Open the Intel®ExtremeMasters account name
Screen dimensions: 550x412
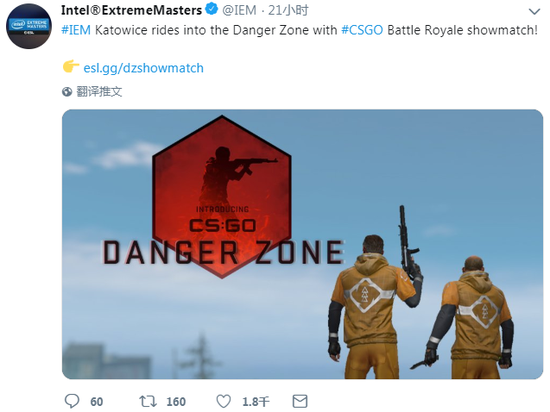click(132, 10)
